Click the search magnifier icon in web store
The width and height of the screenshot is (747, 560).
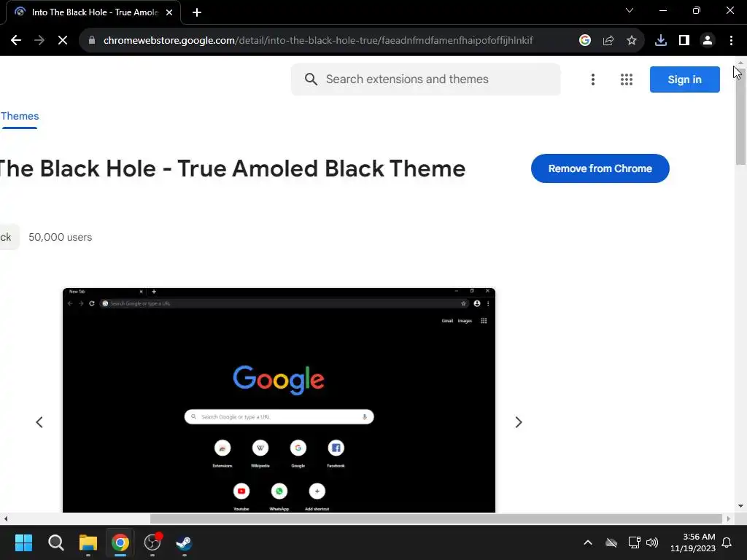311,79
